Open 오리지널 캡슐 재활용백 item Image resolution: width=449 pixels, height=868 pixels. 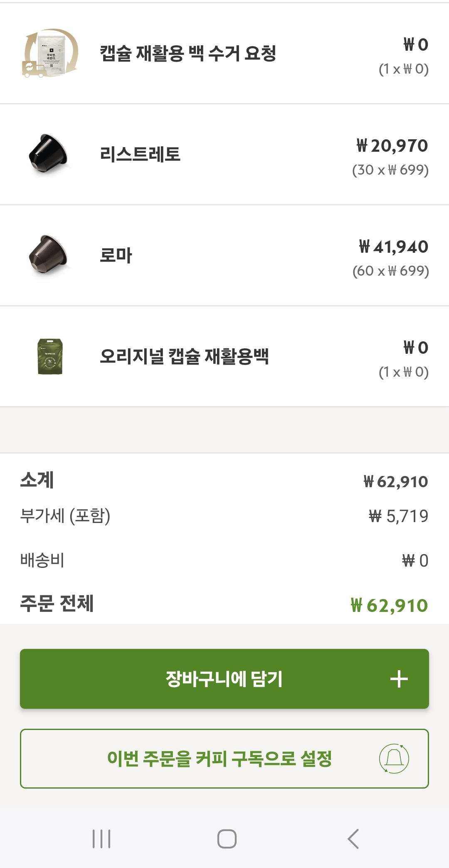[x=185, y=356]
